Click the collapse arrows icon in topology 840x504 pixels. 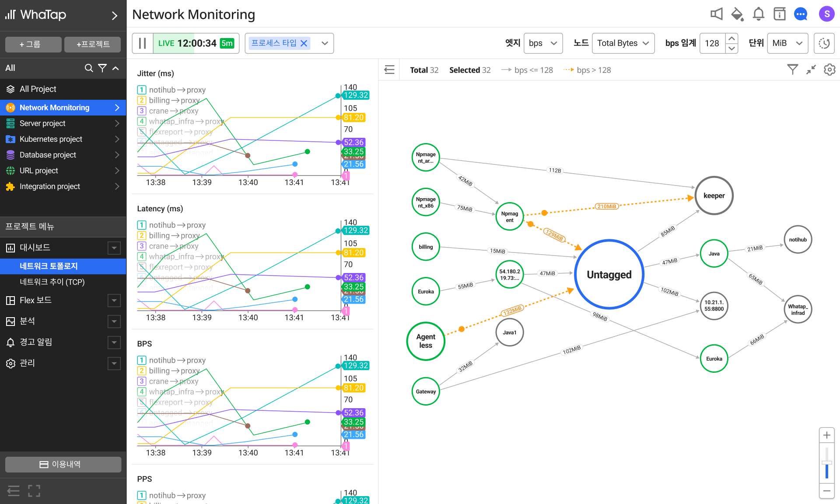click(811, 70)
